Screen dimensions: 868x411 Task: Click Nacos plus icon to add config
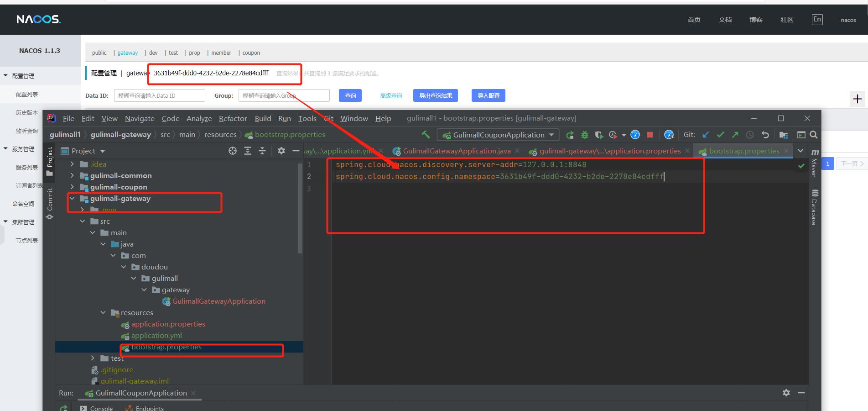pos(858,99)
